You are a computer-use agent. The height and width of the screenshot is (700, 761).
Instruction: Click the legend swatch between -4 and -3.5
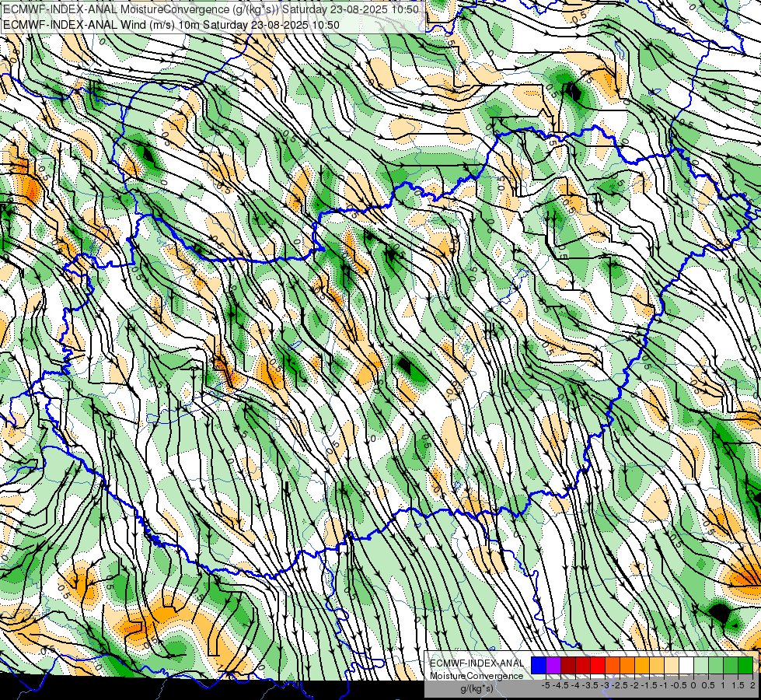(x=583, y=666)
